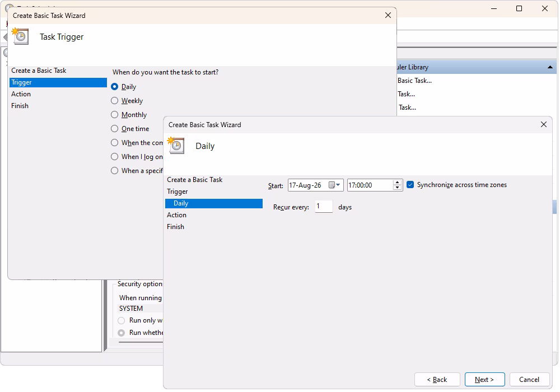Screen dimensions: 560x392
Task: Select Finish step in Task Trigger wizard
Action: (x=20, y=106)
